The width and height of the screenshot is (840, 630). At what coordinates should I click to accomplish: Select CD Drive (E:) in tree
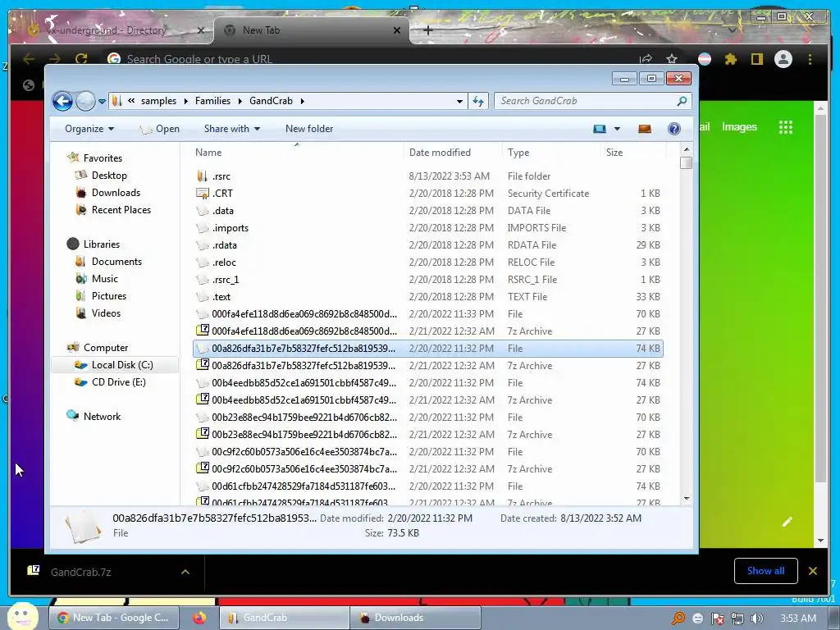(118, 382)
